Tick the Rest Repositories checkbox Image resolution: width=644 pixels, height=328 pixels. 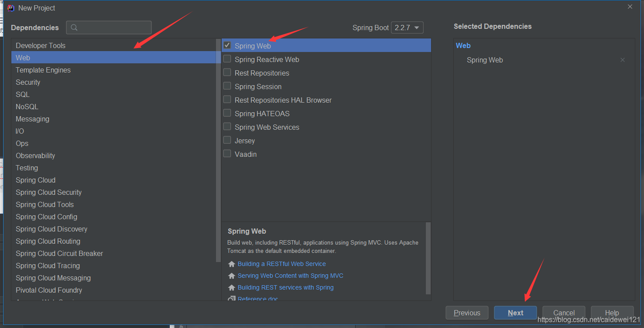227,72
